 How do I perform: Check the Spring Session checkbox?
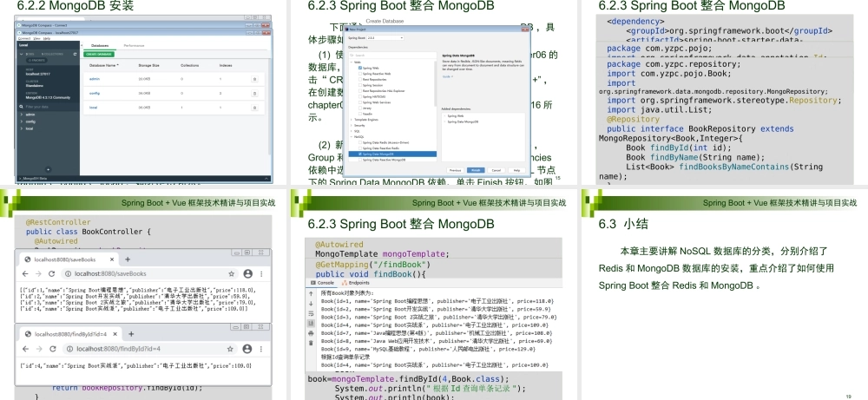coord(360,85)
